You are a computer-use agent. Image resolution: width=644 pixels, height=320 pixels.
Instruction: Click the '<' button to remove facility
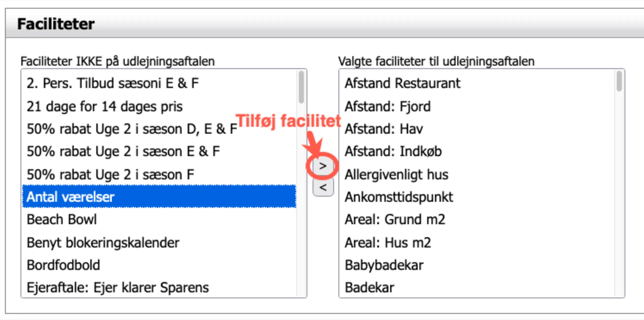[323, 188]
